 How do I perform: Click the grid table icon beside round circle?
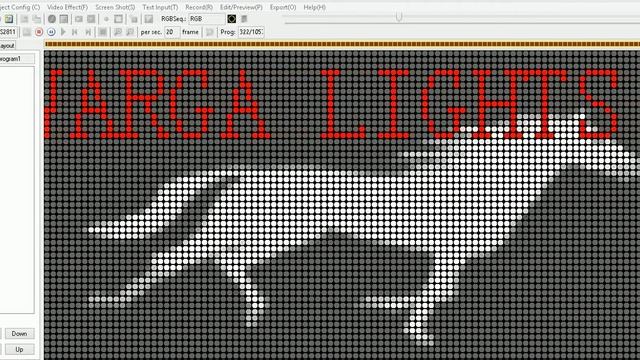point(64,19)
